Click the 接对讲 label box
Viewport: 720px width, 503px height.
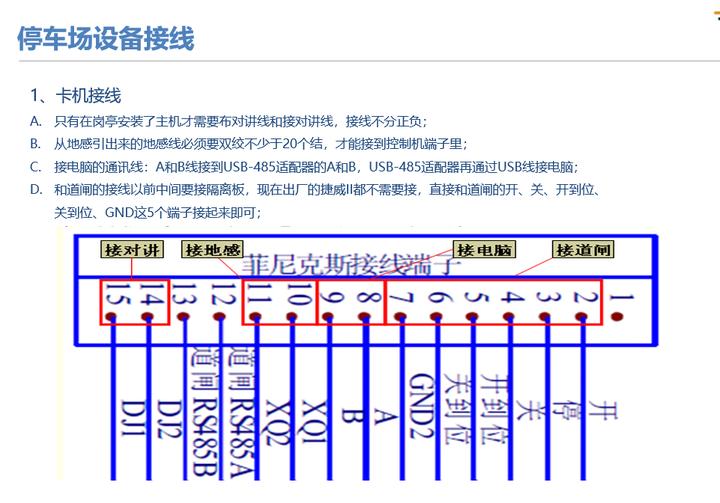coord(132,250)
